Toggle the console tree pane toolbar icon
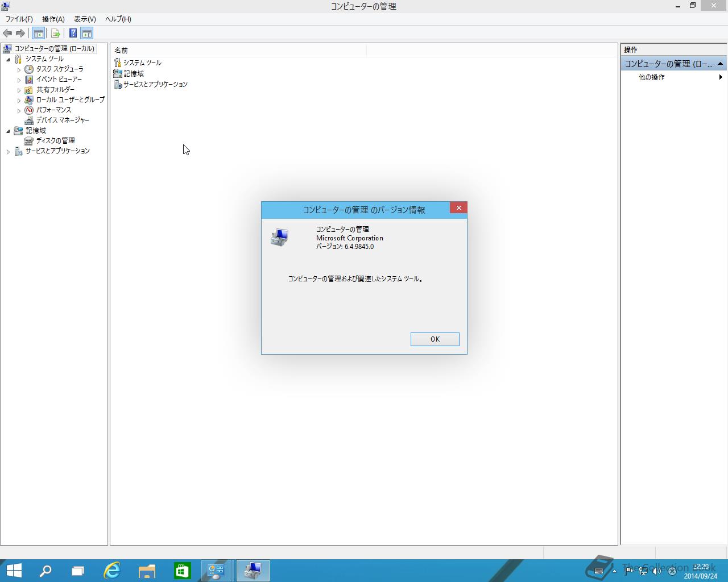 coord(38,34)
